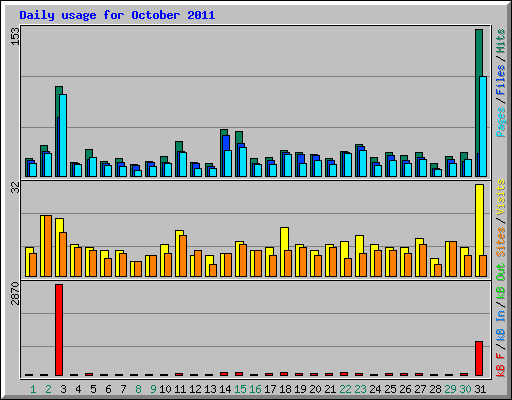Click the orange sites bar for day 11

[183, 256]
